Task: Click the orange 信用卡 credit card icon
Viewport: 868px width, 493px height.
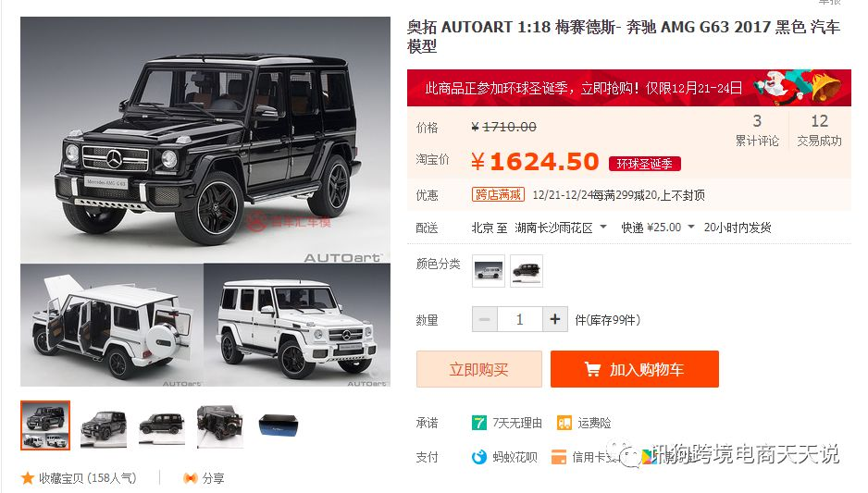Action: (559, 457)
